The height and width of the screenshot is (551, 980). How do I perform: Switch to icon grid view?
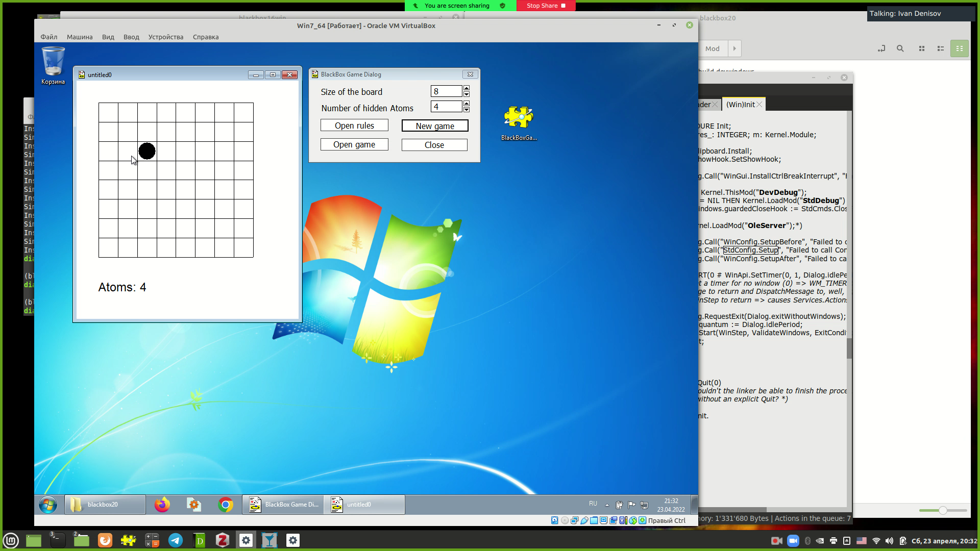(922, 48)
